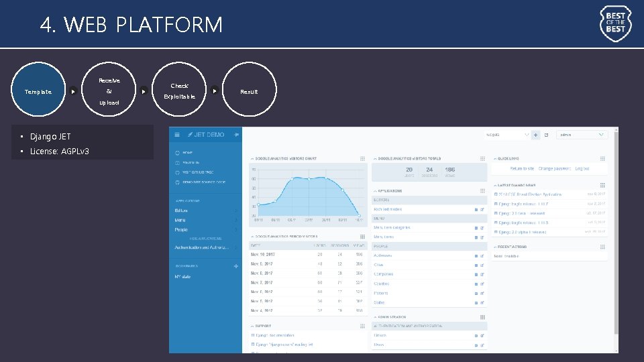Click the Latest Django News grid handle
Image resolution: width=644 pixels, height=362 pixels.
click(602, 185)
